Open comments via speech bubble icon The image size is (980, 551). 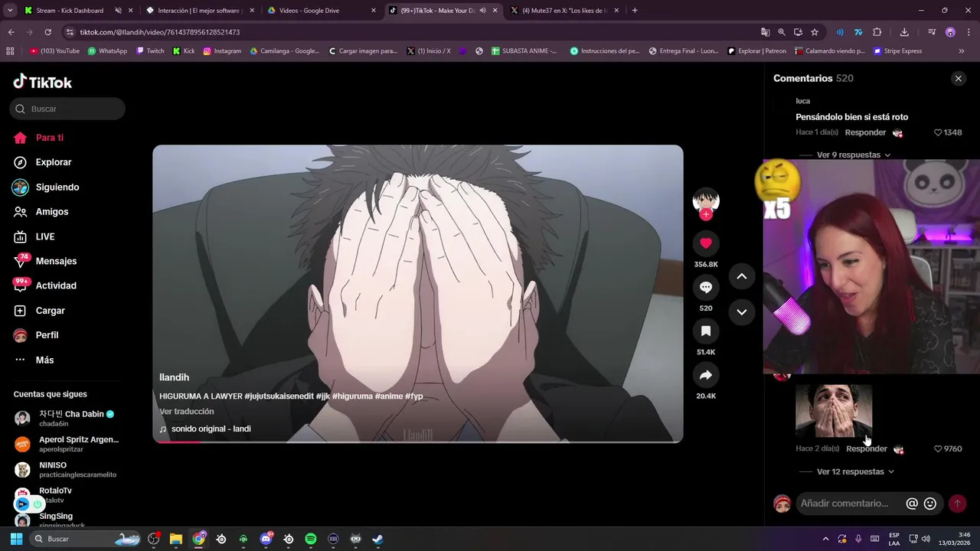coord(706,287)
